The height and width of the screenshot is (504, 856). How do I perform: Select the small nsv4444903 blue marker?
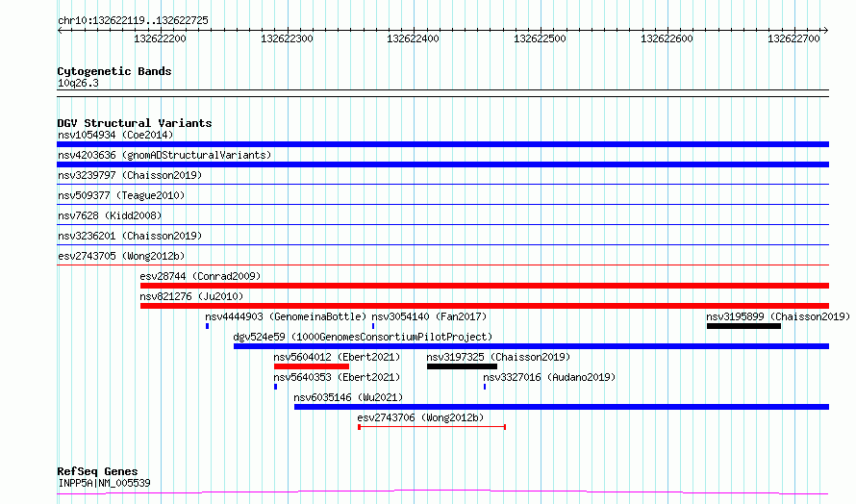coord(208,326)
